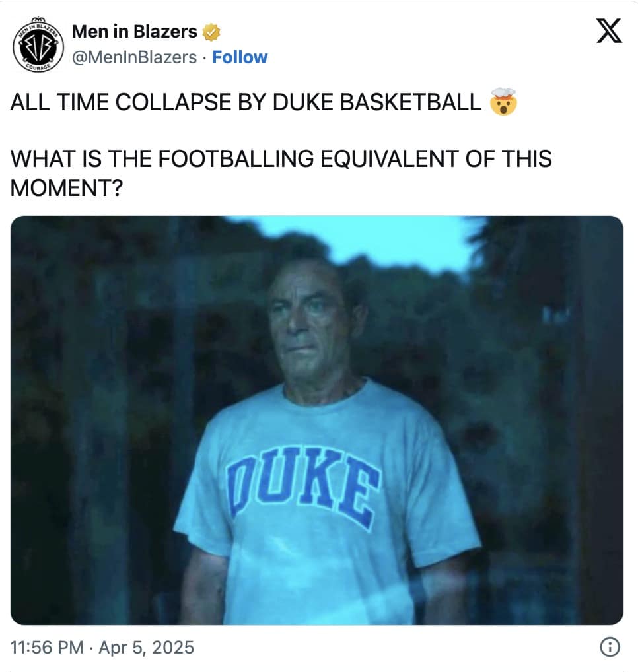The image size is (638, 672).
Task: Click the Follow link
Action: pyautogui.click(x=240, y=57)
